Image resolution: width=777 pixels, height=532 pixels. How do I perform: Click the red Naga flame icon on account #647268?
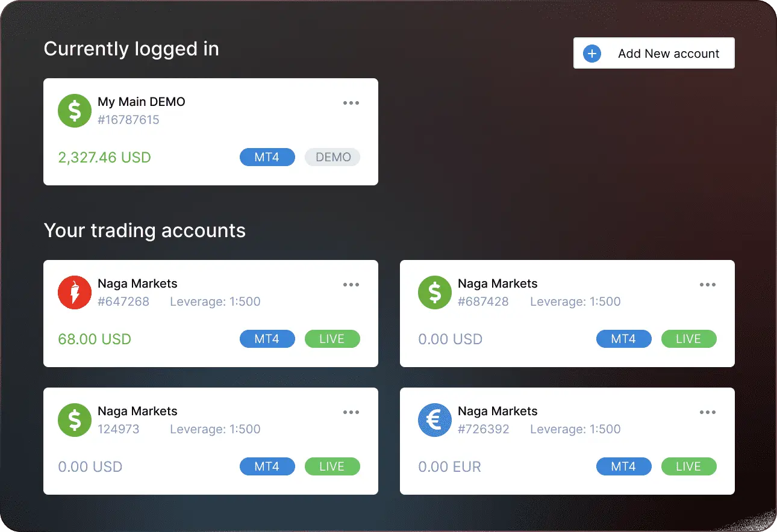(x=75, y=292)
